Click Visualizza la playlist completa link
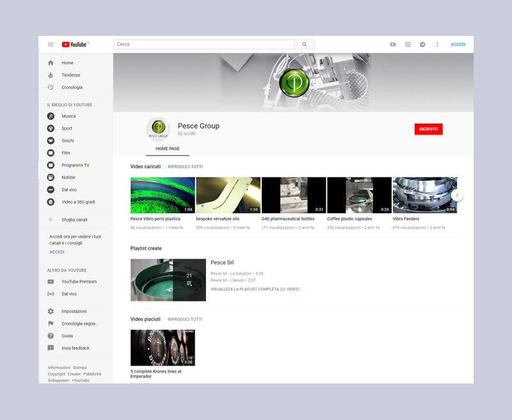Screen dimensions: 512x420 tap(255, 289)
